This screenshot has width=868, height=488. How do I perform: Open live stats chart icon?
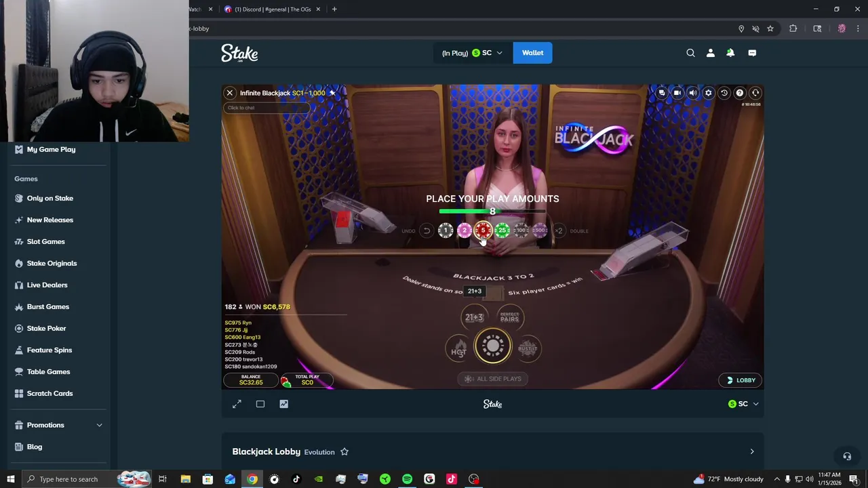point(284,404)
